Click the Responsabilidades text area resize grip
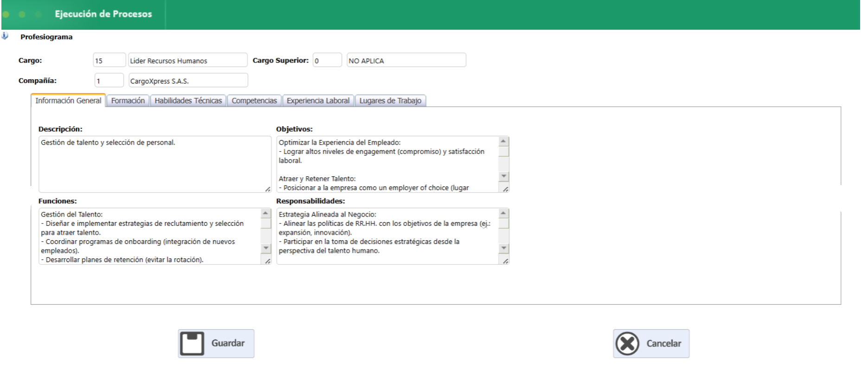The width and height of the screenshot is (868, 365). tap(505, 261)
